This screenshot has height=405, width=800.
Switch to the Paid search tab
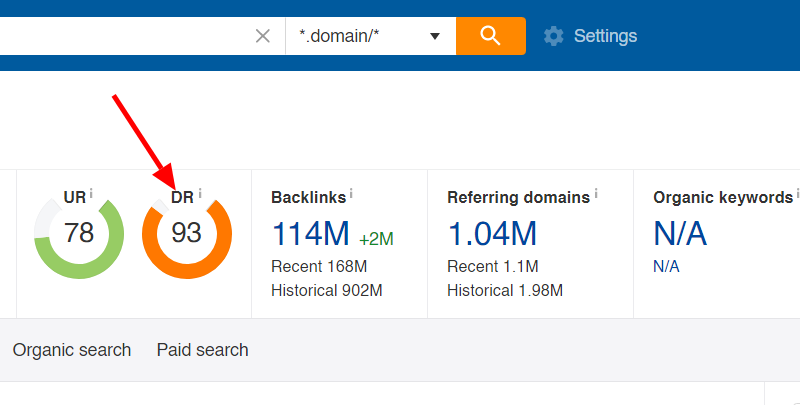(202, 350)
